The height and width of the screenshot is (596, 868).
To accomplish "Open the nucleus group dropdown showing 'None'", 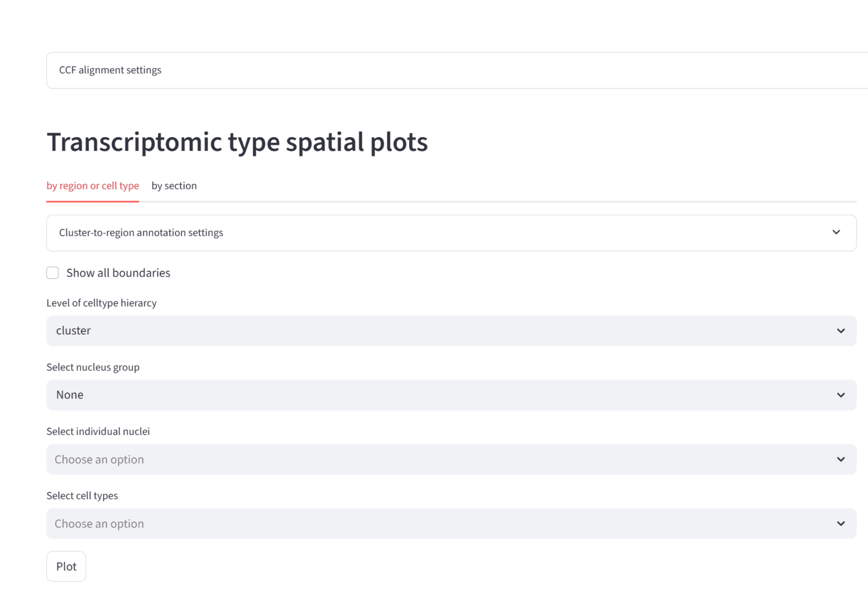I will [440, 395].
